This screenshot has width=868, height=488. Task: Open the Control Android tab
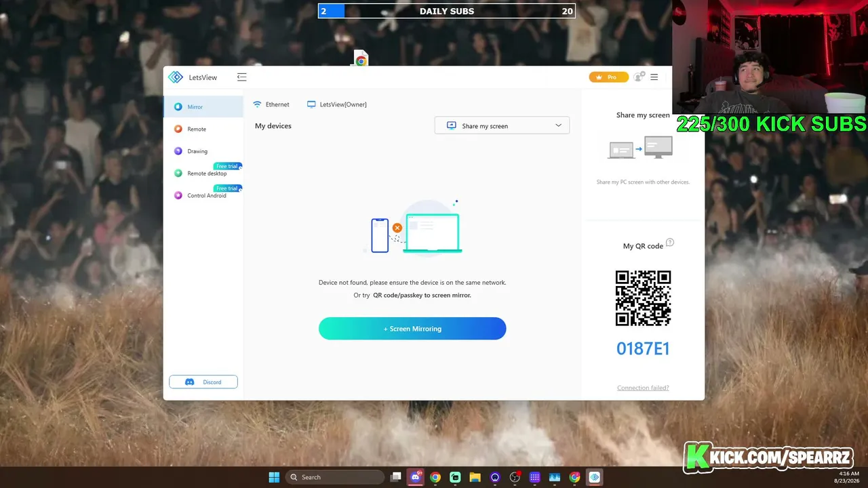[203, 196]
